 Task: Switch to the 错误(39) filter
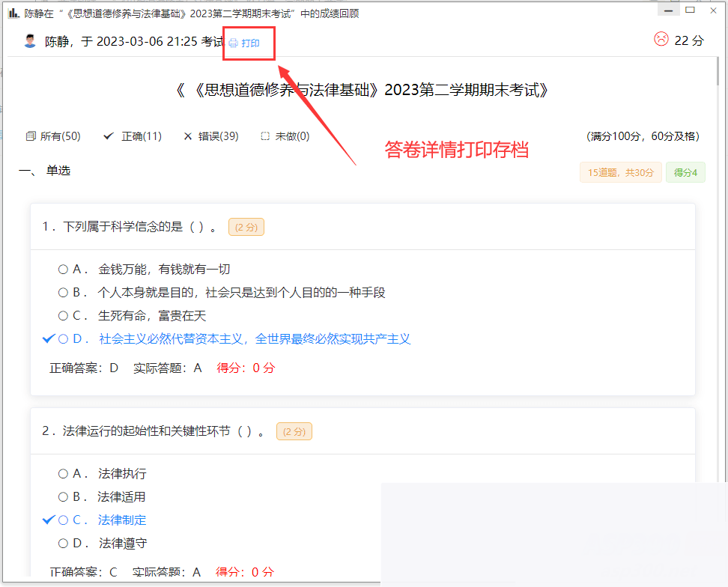[219, 136]
